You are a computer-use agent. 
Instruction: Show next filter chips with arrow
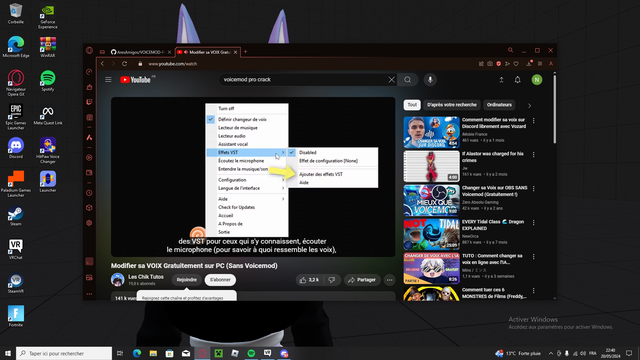[x=529, y=105]
